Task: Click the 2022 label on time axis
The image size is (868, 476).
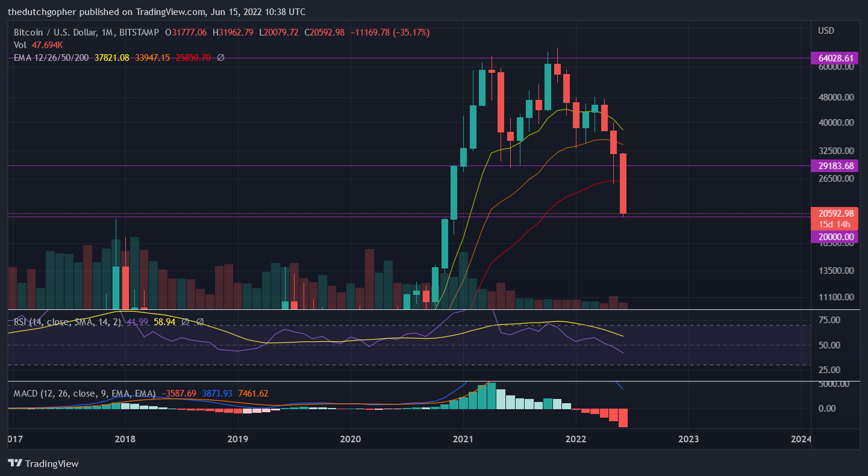Action: tap(576, 439)
